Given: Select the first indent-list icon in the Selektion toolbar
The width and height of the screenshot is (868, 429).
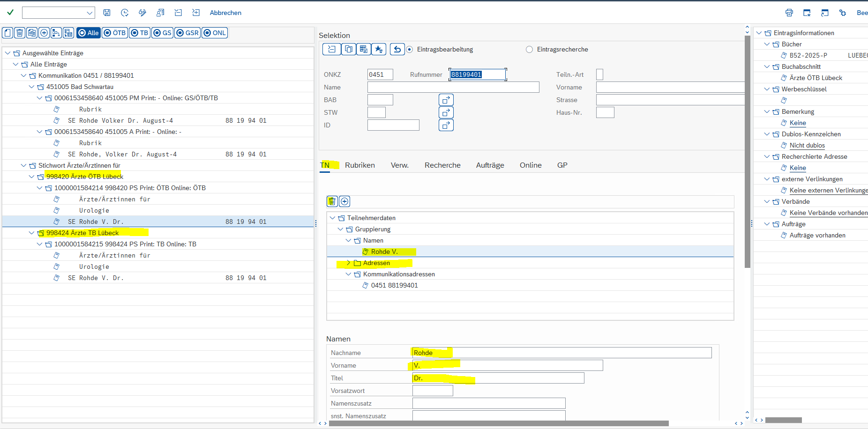Looking at the screenshot, I should pos(332,49).
